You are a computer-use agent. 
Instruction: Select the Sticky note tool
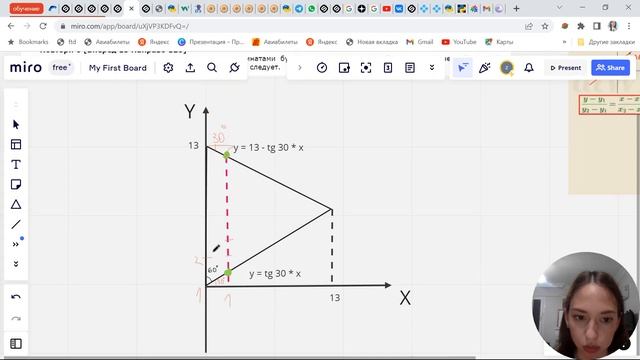[16, 184]
